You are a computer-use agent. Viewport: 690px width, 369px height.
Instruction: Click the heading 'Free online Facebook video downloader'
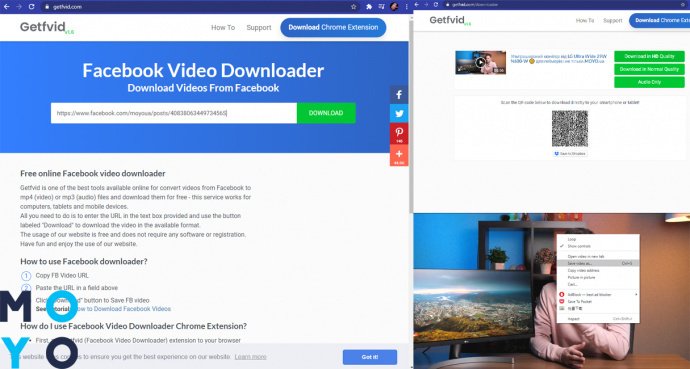click(x=93, y=173)
